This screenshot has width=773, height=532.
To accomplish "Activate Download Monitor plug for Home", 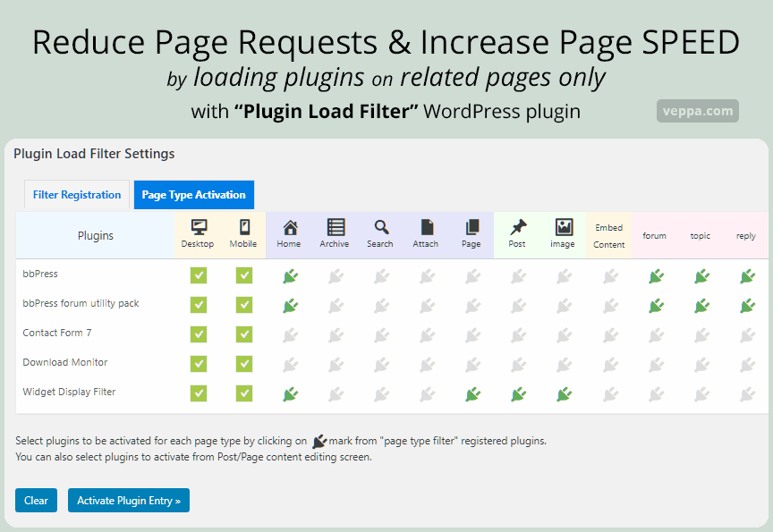I will point(291,365).
